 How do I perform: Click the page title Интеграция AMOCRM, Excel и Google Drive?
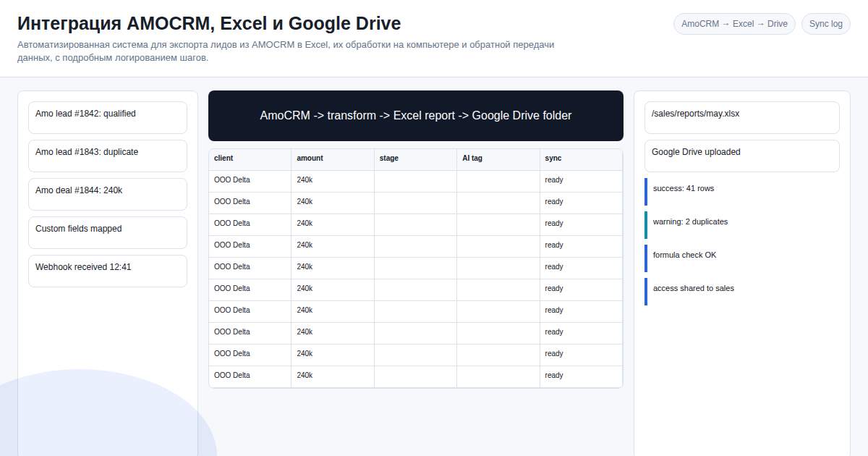click(x=209, y=23)
